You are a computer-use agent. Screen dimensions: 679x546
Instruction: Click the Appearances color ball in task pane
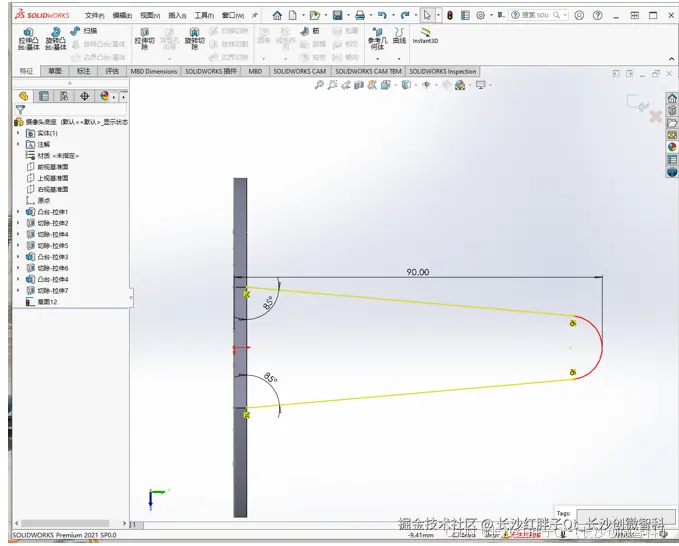[672, 147]
